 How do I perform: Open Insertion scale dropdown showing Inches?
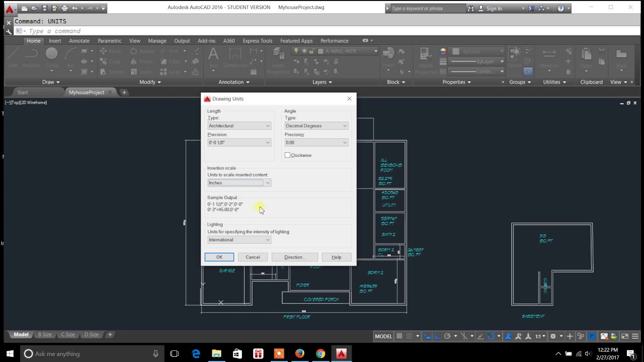pos(239,183)
